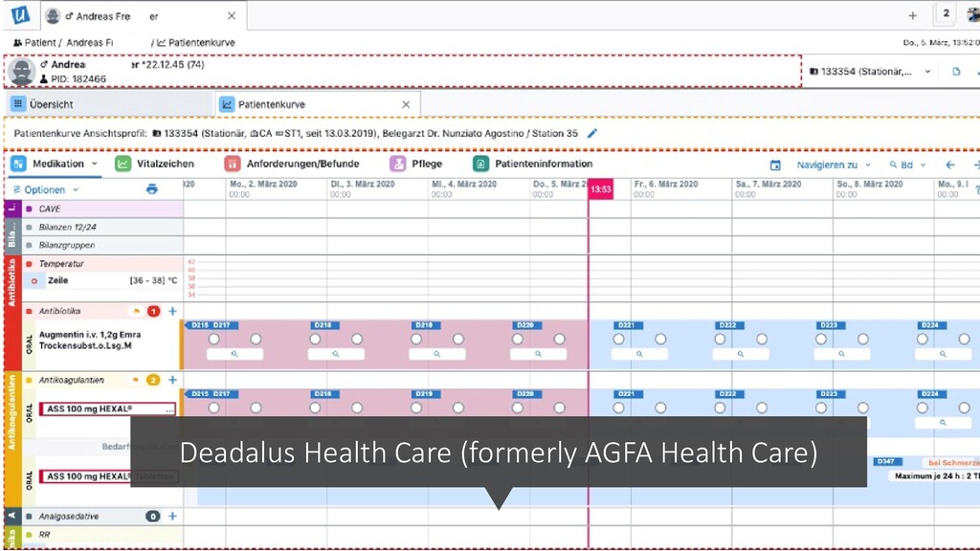Select second dose circle under D218 Augmentin

357,340
